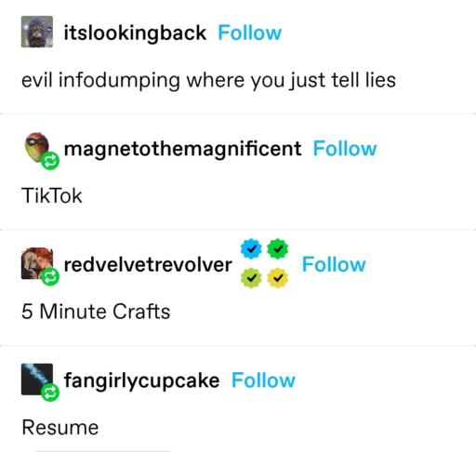Open redvelvetrevolver's profile picture
476x452 pixels.
click(37, 263)
